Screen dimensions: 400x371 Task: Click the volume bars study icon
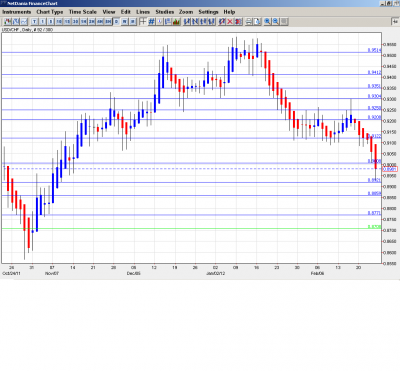coord(176,22)
